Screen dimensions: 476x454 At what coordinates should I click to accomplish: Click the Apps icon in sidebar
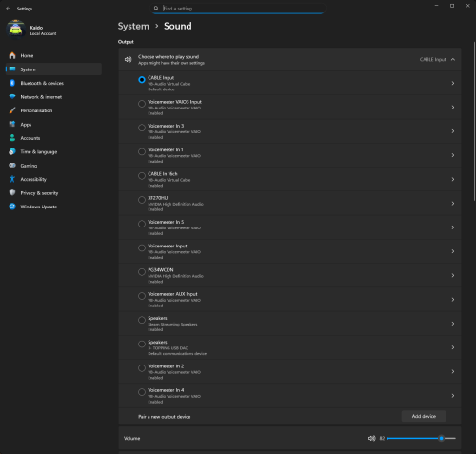[x=12, y=124]
